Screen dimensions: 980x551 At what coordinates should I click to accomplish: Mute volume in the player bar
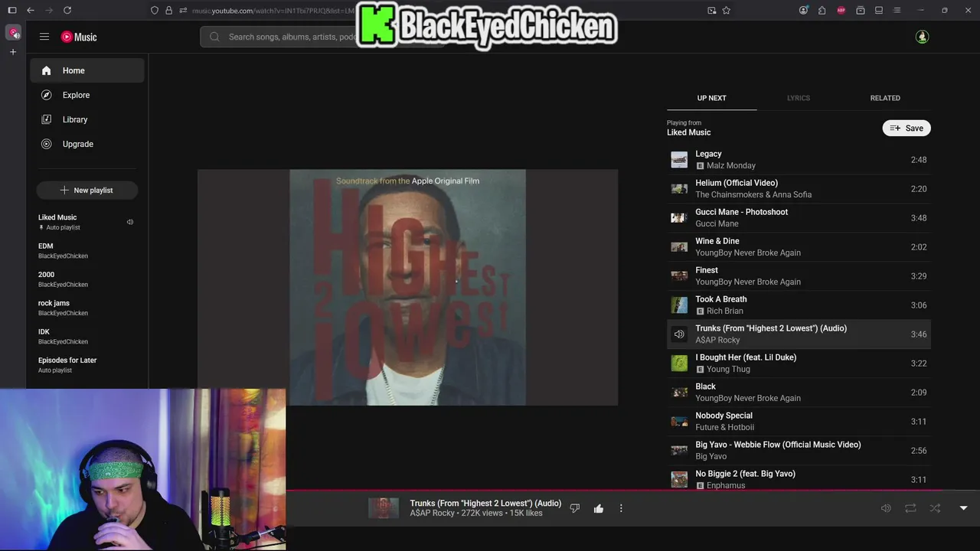point(886,508)
